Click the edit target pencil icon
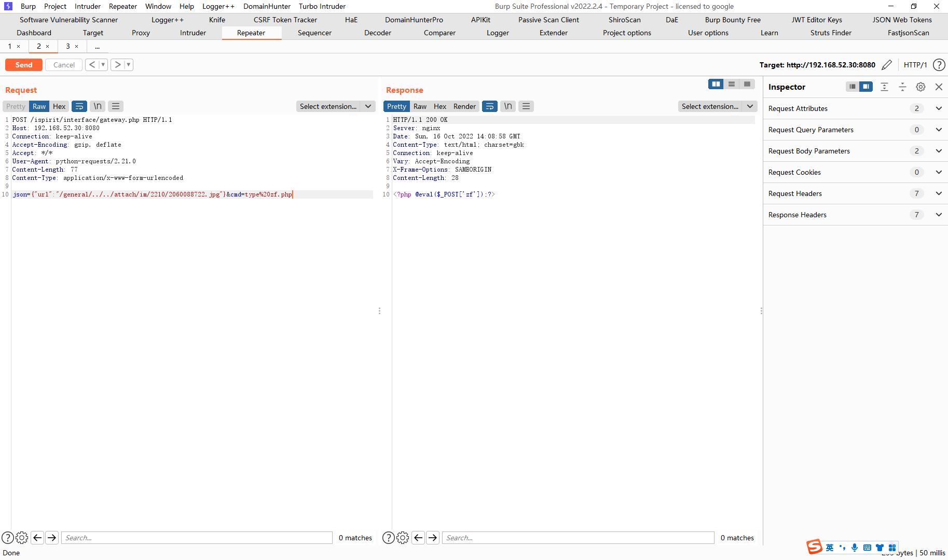This screenshot has height=560, width=948. coord(887,65)
